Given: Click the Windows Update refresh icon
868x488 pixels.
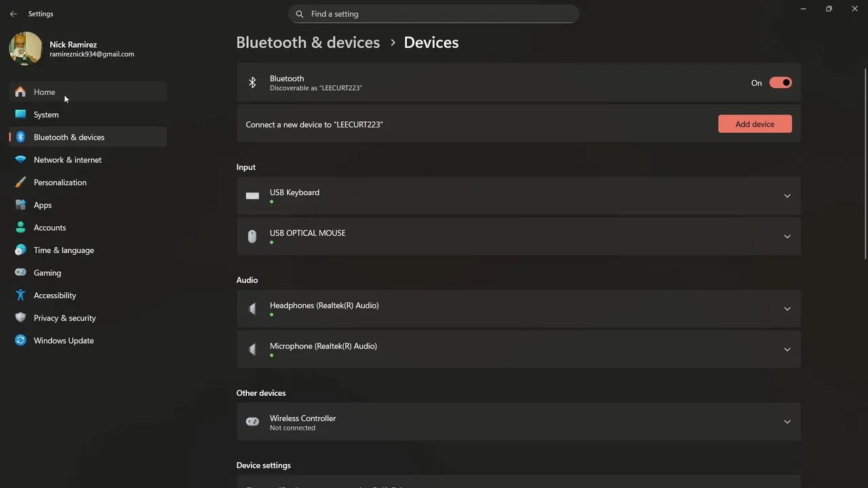Looking at the screenshot, I should click(x=20, y=340).
